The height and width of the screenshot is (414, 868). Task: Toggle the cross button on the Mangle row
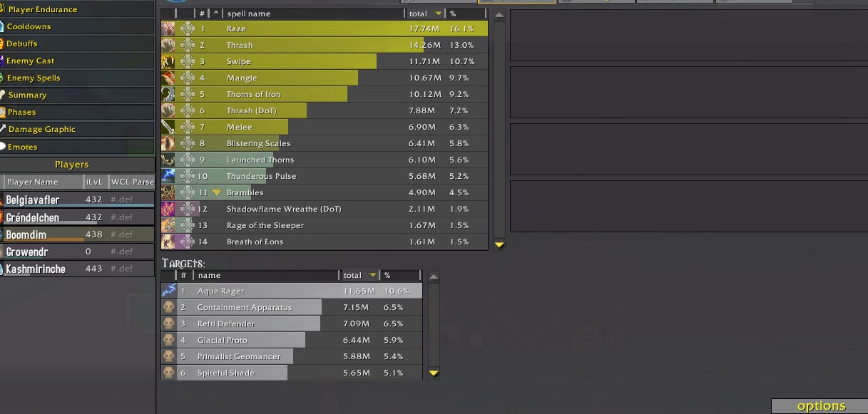pyautogui.click(x=187, y=78)
